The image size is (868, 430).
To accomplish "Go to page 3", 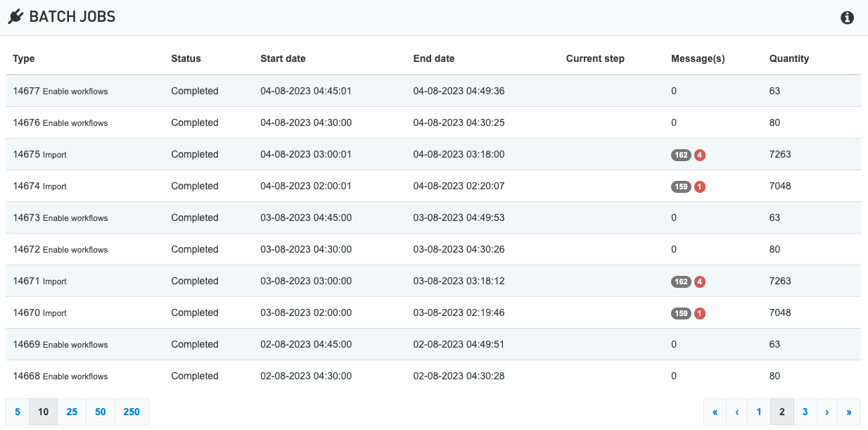I will tap(805, 412).
